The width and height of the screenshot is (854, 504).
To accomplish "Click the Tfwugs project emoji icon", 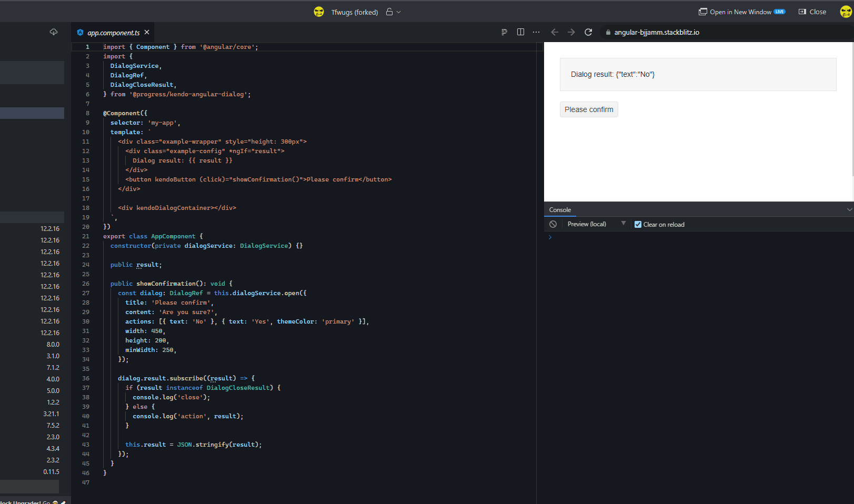I will coord(318,12).
